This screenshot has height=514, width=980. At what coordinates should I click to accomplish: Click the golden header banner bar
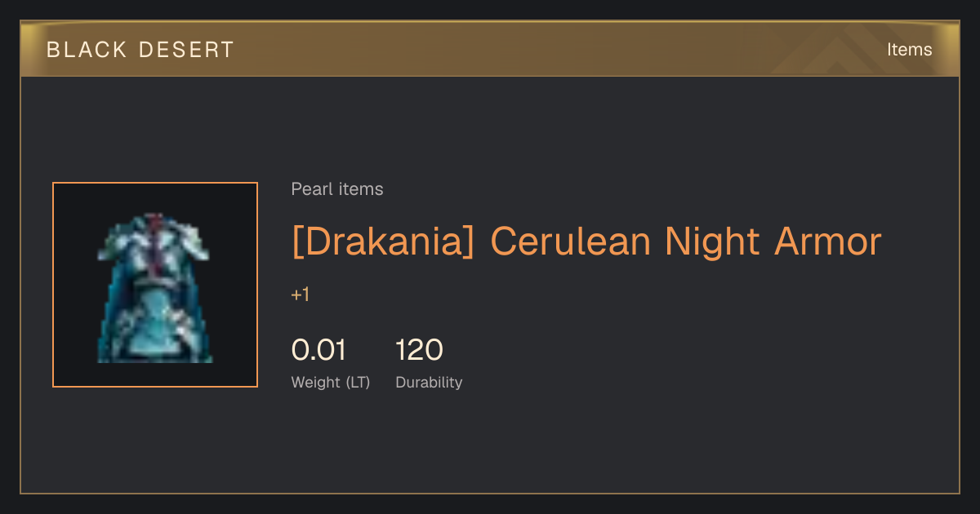click(490, 49)
